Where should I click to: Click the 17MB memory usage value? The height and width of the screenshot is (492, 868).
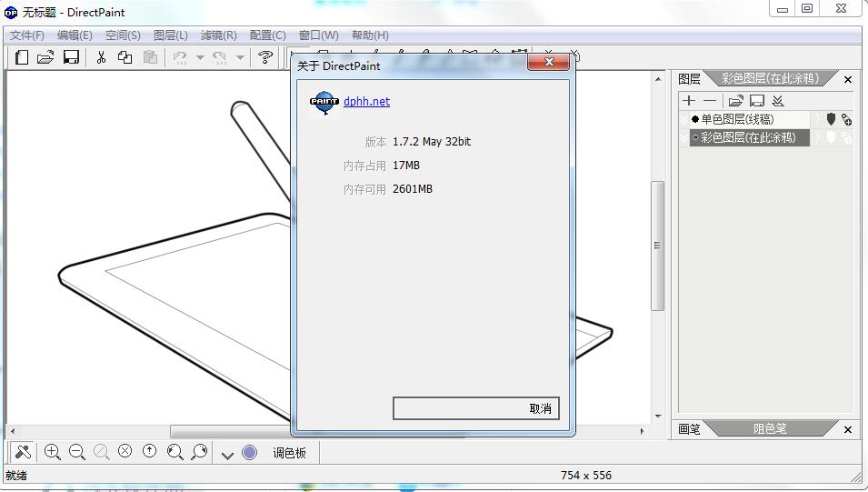pos(405,166)
